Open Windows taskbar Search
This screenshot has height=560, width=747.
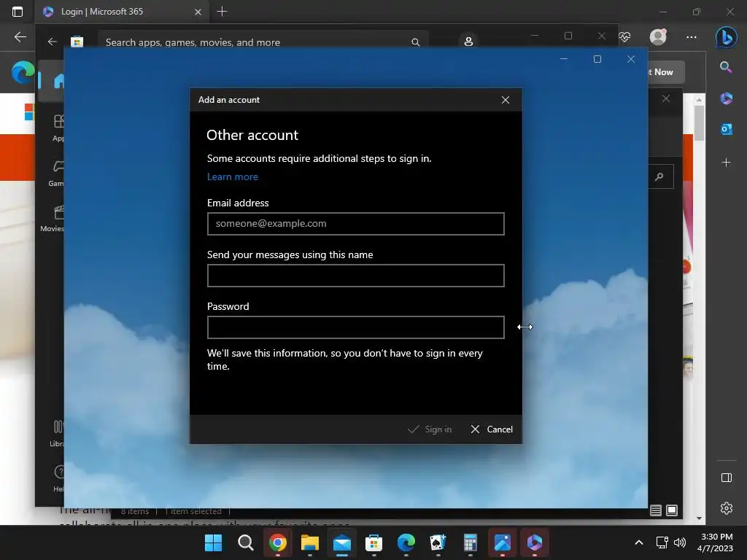(245, 542)
